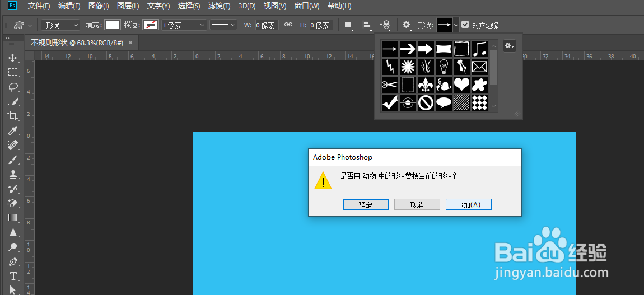Open the path operations dropdown
Image resolution: width=644 pixels, height=295 pixels.
(x=348, y=25)
